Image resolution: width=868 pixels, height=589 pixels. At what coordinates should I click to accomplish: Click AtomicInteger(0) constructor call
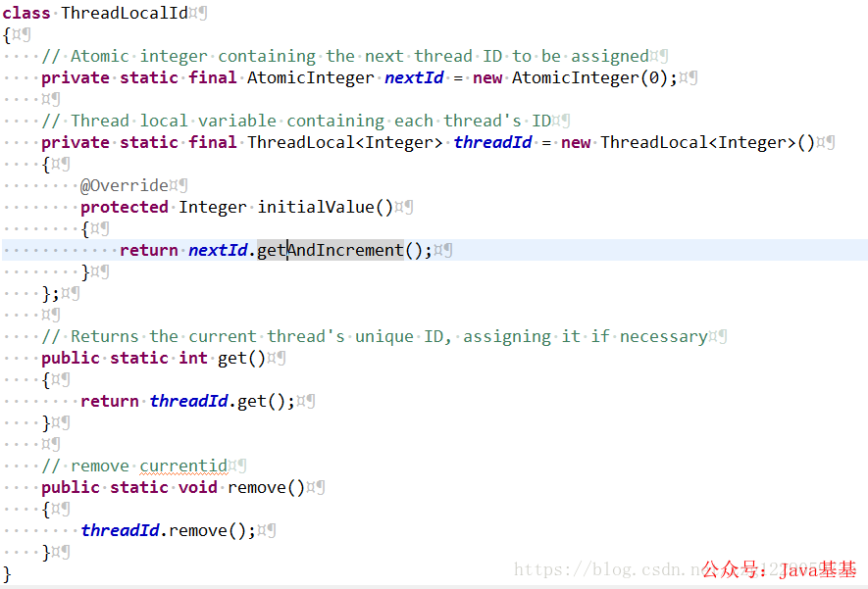click(589, 77)
